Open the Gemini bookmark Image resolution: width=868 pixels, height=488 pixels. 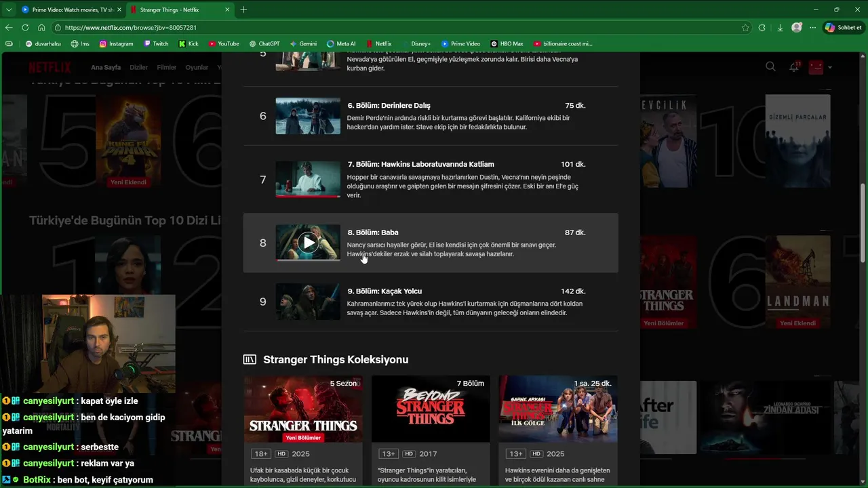[303, 43]
